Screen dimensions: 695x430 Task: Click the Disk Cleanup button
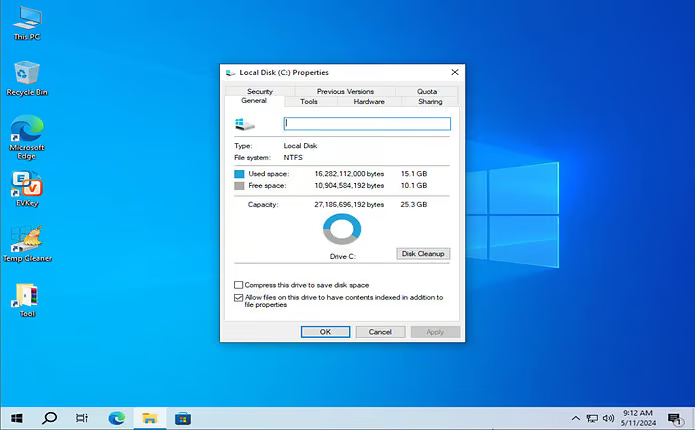click(x=423, y=254)
